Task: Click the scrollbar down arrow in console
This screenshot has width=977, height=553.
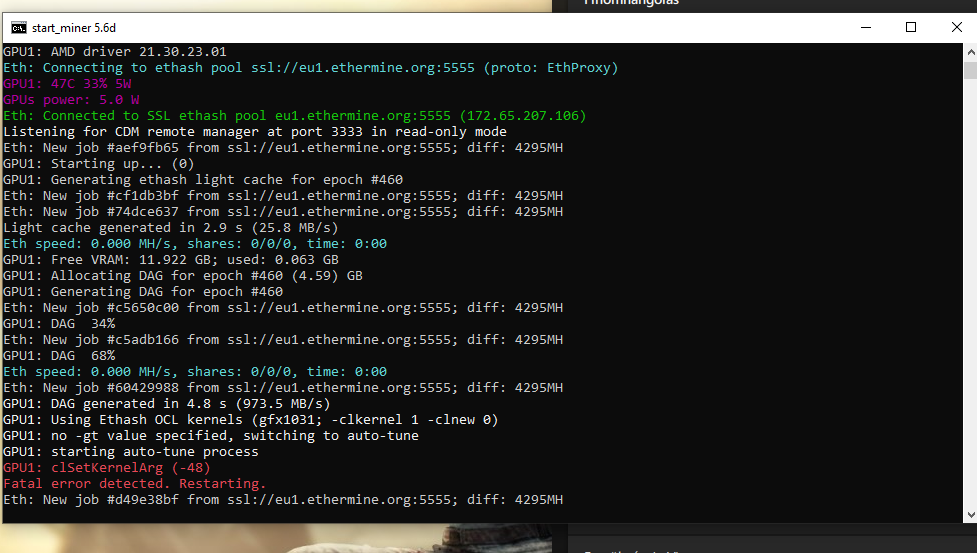Action: [x=970, y=514]
